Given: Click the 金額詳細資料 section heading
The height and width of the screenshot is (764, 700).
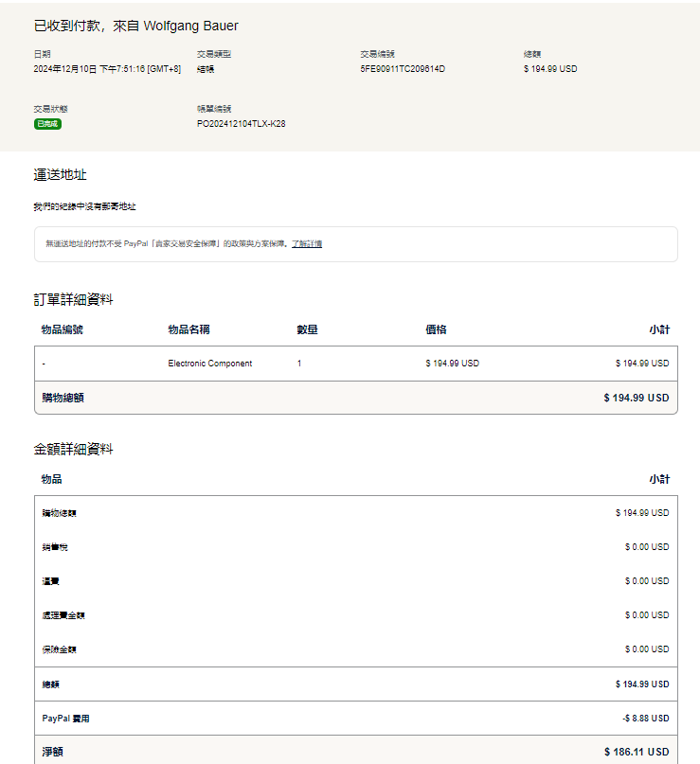Looking at the screenshot, I should 74,449.
